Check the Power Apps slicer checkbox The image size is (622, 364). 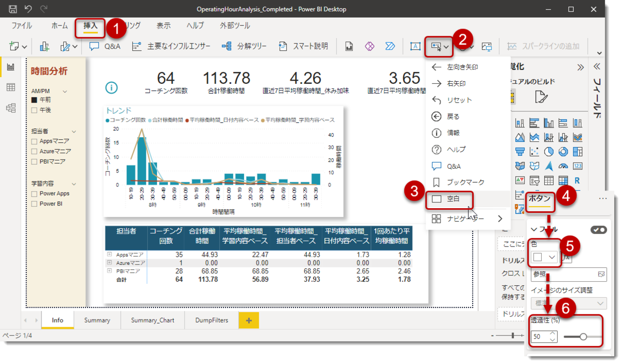coord(34,194)
